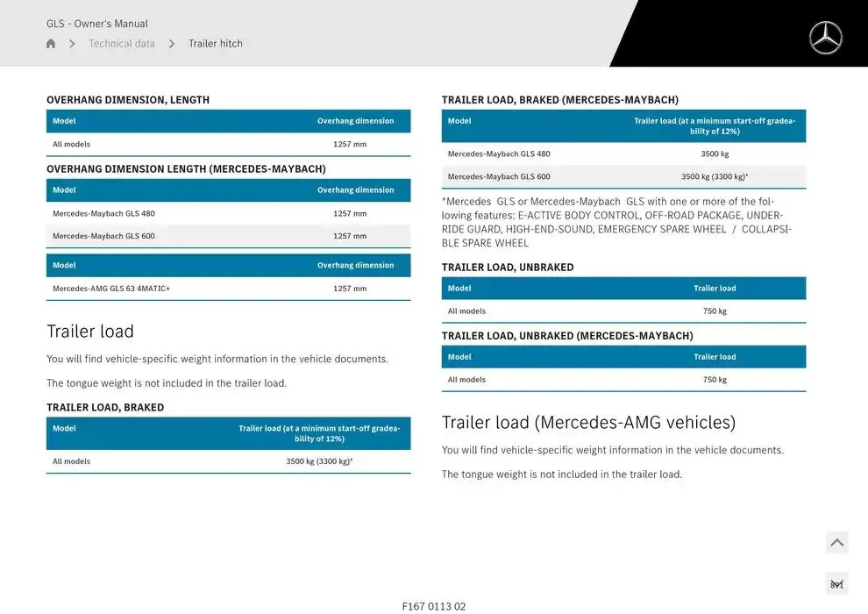Select the Trailer hitch breadcrumb item
868x614 pixels.
[216, 44]
